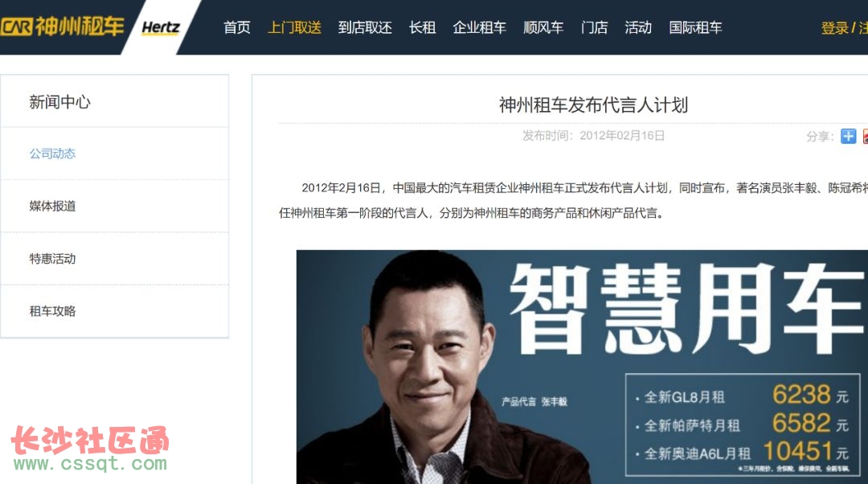Screen dimensions: 868x484
Task: Click the 登录 login link
Action: coord(835,28)
